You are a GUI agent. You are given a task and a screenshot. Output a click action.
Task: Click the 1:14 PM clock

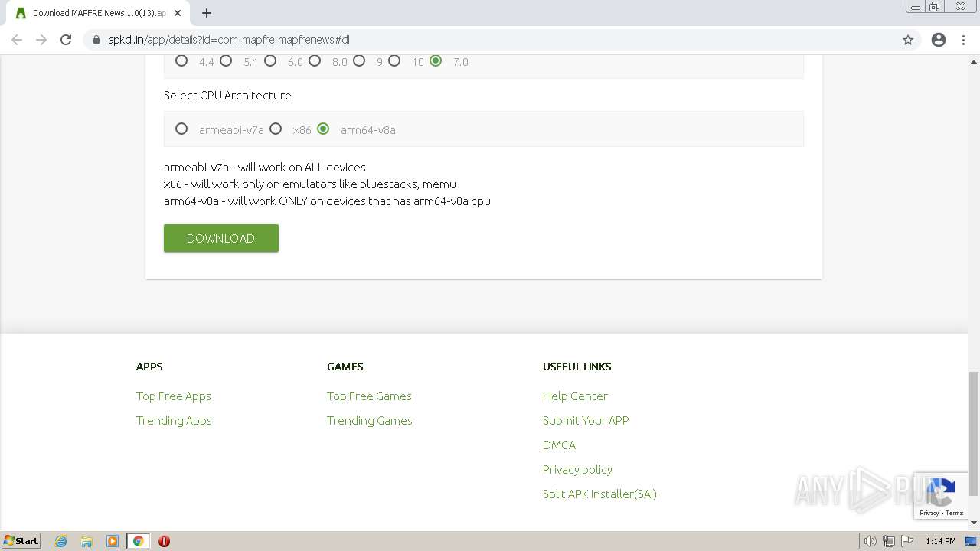point(940,541)
